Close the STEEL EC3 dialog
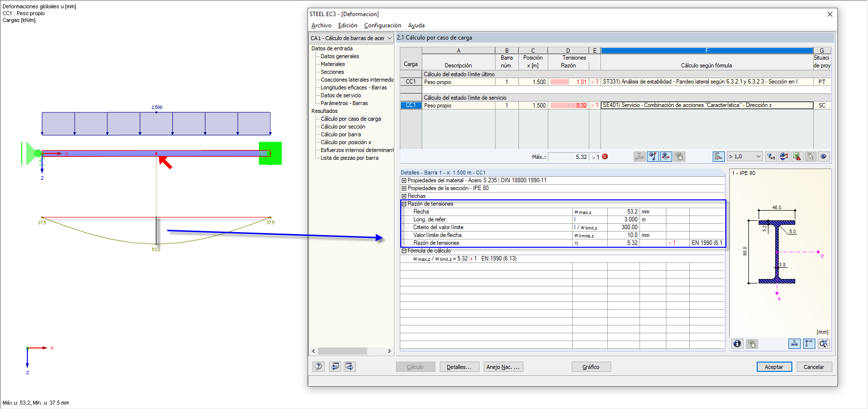 point(829,14)
